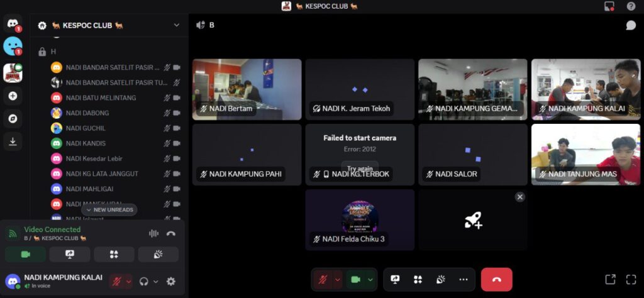
Task: Click the Add a Server plus icon
Action: [x=13, y=96]
